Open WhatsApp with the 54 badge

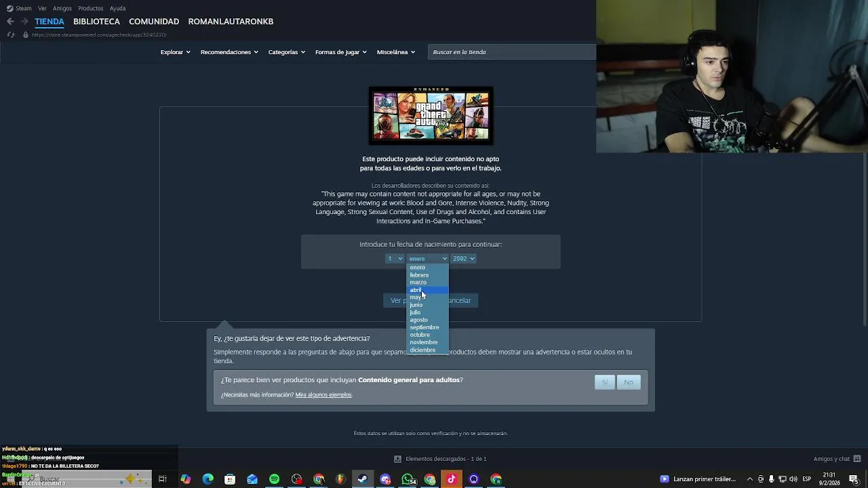pos(408,479)
